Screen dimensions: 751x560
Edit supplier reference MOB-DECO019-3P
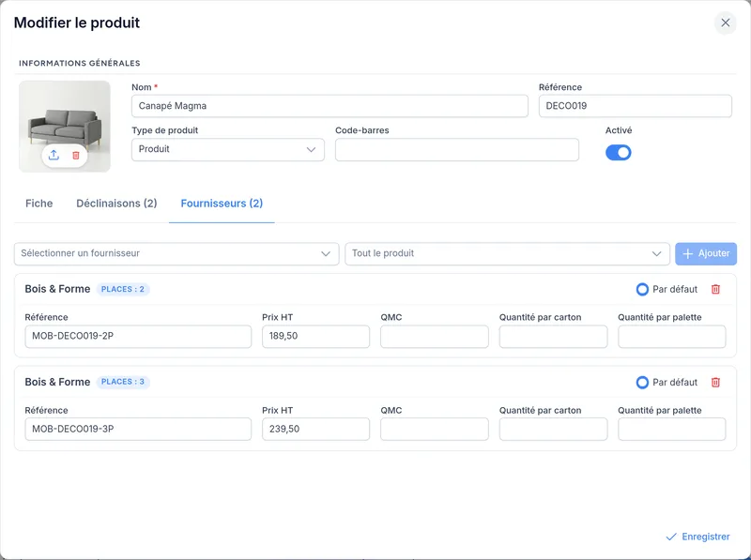[x=138, y=430]
